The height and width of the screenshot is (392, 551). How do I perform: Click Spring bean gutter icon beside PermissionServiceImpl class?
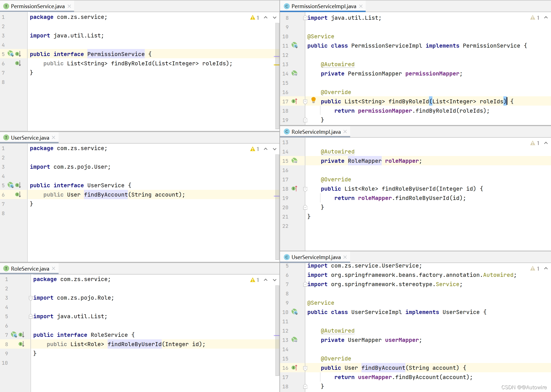coord(295,45)
